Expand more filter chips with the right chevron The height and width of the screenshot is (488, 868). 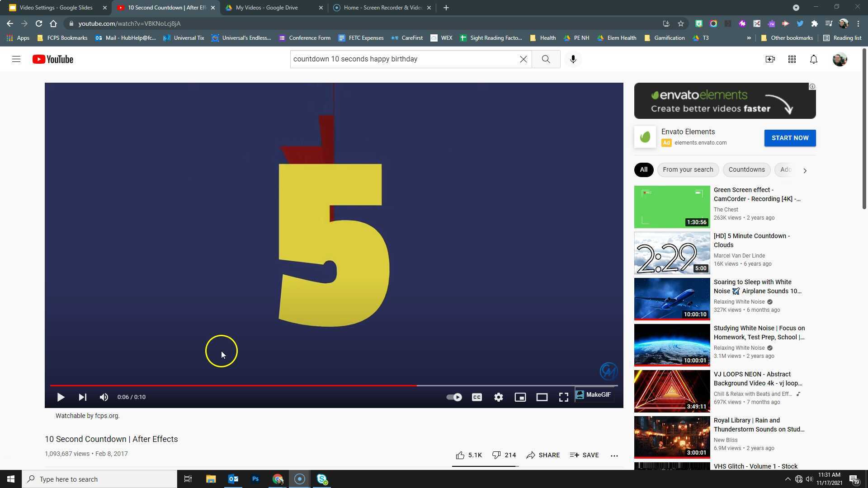coord(805,170)
